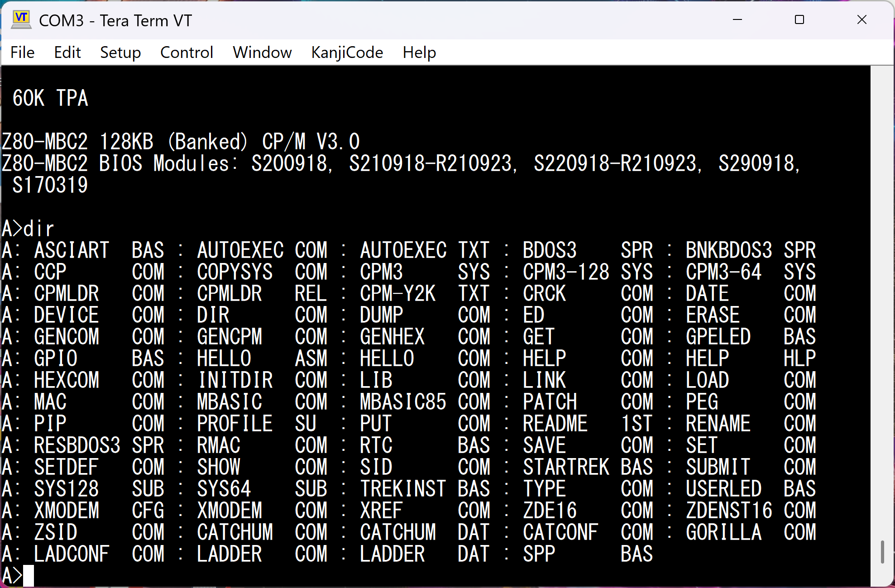This screenshot has height=588, width=895.
Task: Click the STARTREK BAS entry in listing
Action: pyautogui.click(x=566, y=467)
